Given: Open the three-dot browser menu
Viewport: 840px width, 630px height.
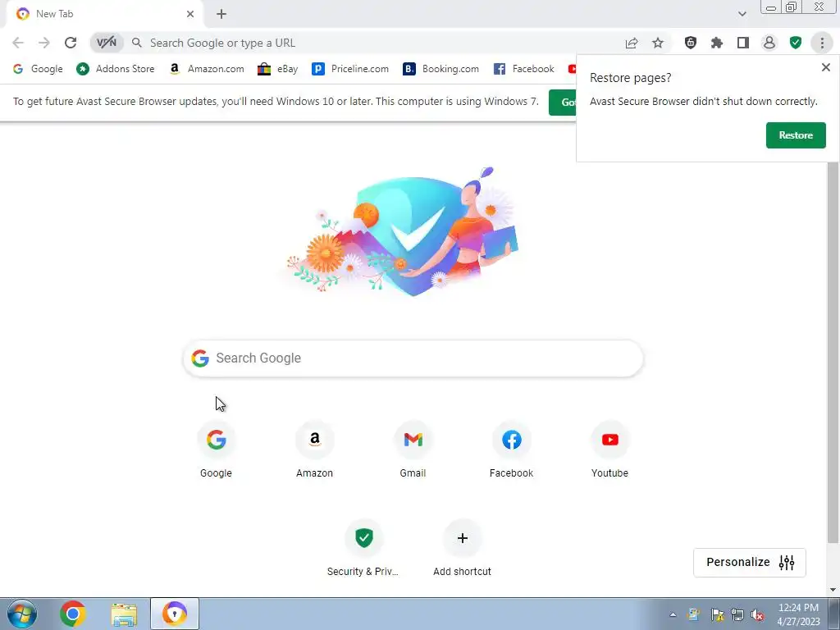Looking at the screenshot, I should (822, 43).
